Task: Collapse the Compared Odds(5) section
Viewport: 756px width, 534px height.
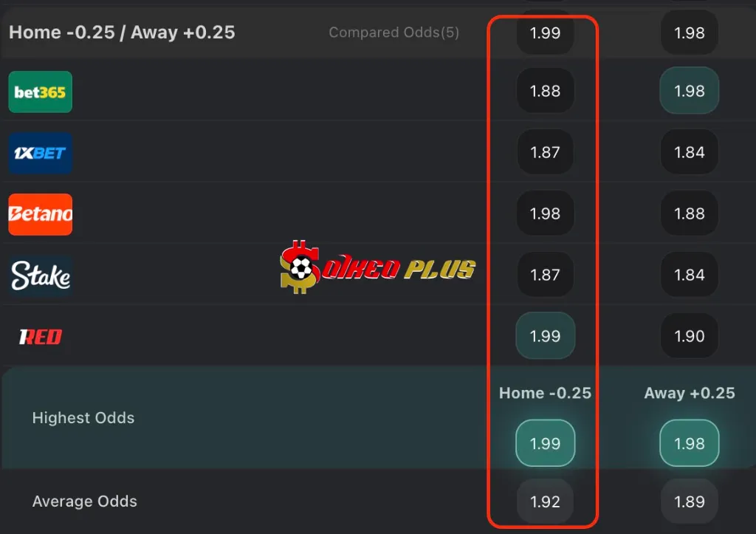Action: pyautogui.click(x=394, y=32)
